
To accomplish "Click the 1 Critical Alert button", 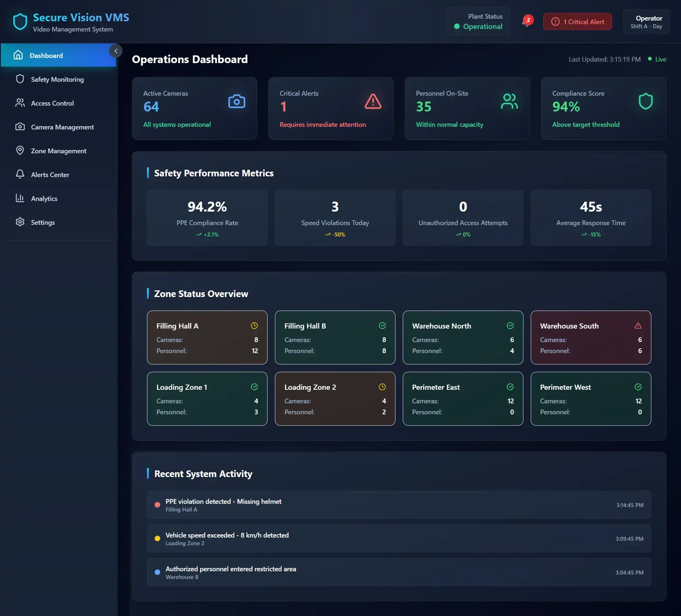I will point(577,22).
